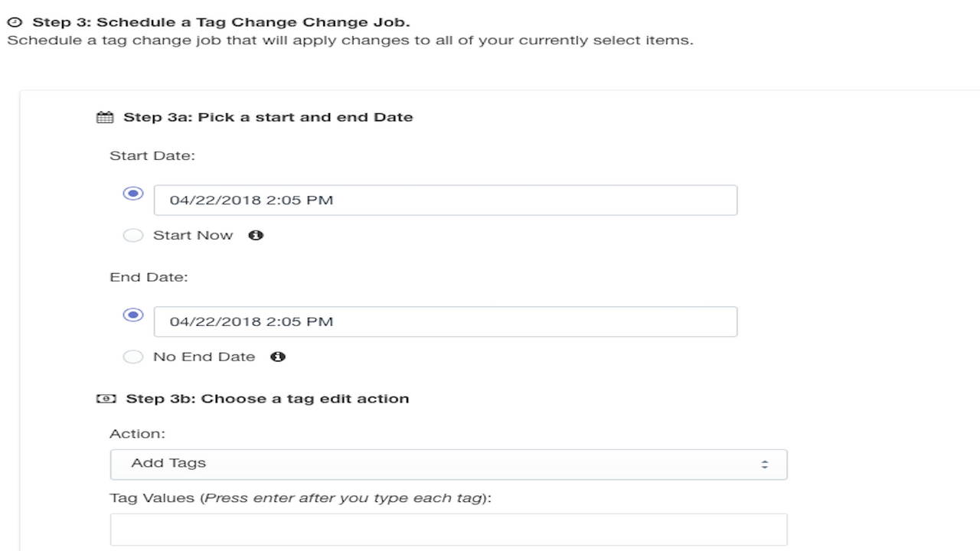
Task: Open the Action dropdown showing Add Tags
Action: [449, 464]
